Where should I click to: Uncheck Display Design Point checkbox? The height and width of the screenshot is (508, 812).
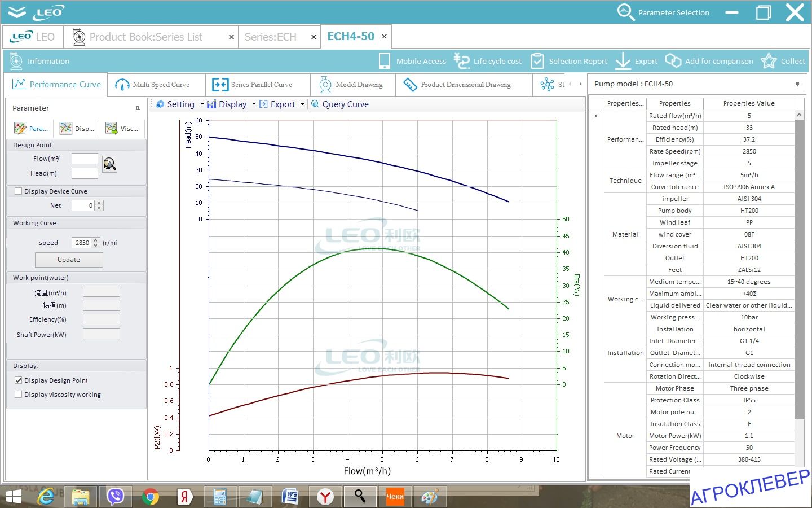coord(19,380)
